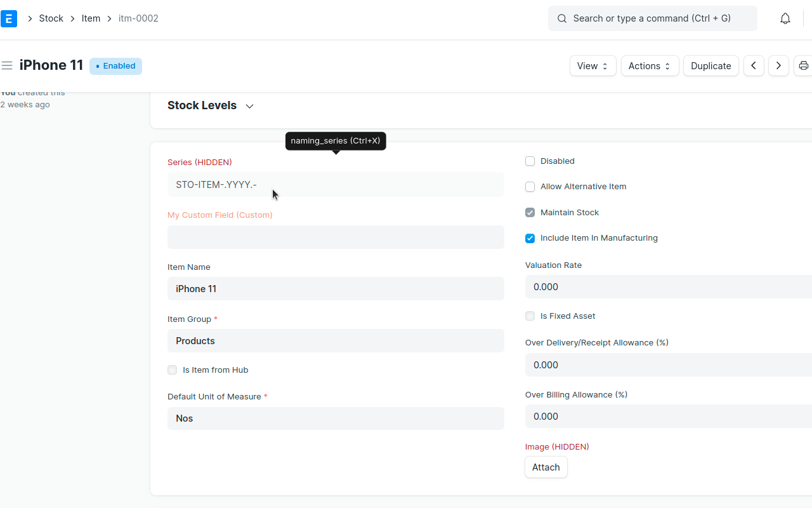Image resolution: width=812 pixels, height=508 pixels.
Task: Click the My Custom Field (Custom) label
Action: point(220,215)
